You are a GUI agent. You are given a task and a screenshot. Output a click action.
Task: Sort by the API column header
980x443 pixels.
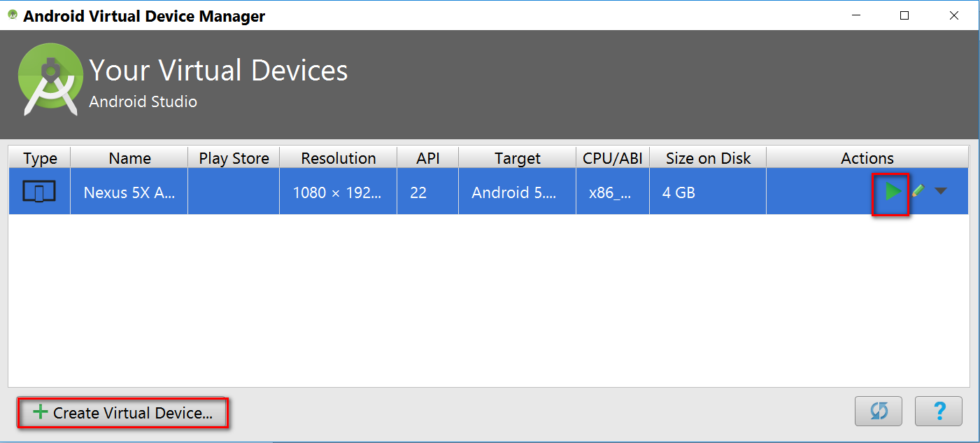coord(428,158)
